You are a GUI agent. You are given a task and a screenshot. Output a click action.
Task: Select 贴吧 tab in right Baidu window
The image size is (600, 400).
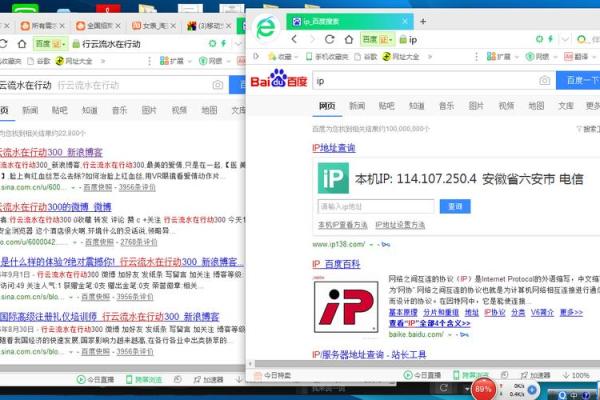(386, 106)
